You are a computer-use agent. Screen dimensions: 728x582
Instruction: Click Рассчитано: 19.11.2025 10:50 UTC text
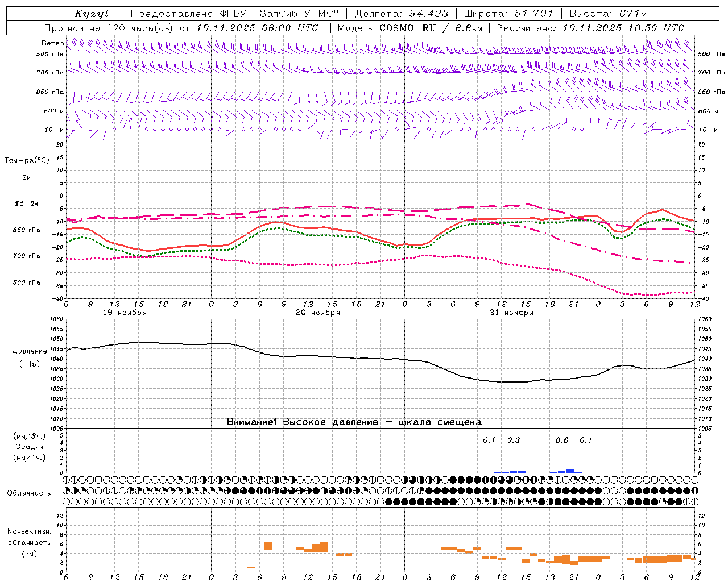pyautogui.click(x=590, y=28)
